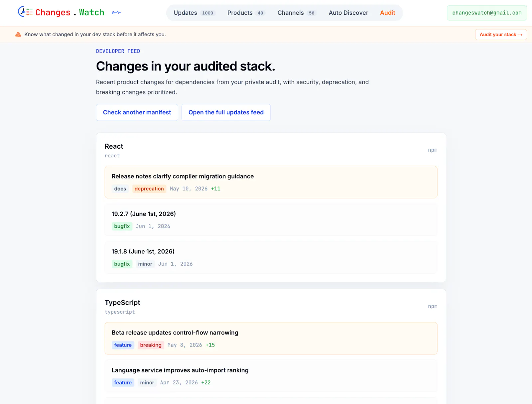
Task: Click the npm label in TypeScript card
Action: coord(433,306)
